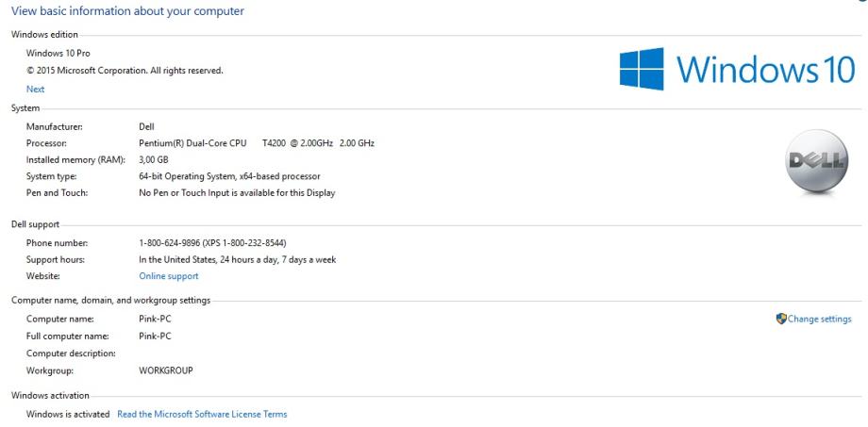Click the Change settings link text
Screen dimensions: 868x427
point(819,319)
